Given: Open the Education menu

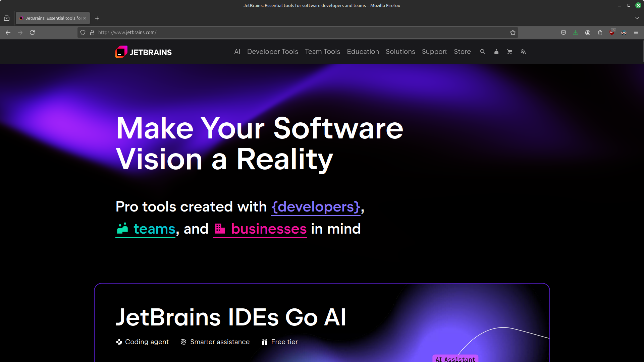Looking at the screenshot, I should pyautogui.click(x=363, y=52).
